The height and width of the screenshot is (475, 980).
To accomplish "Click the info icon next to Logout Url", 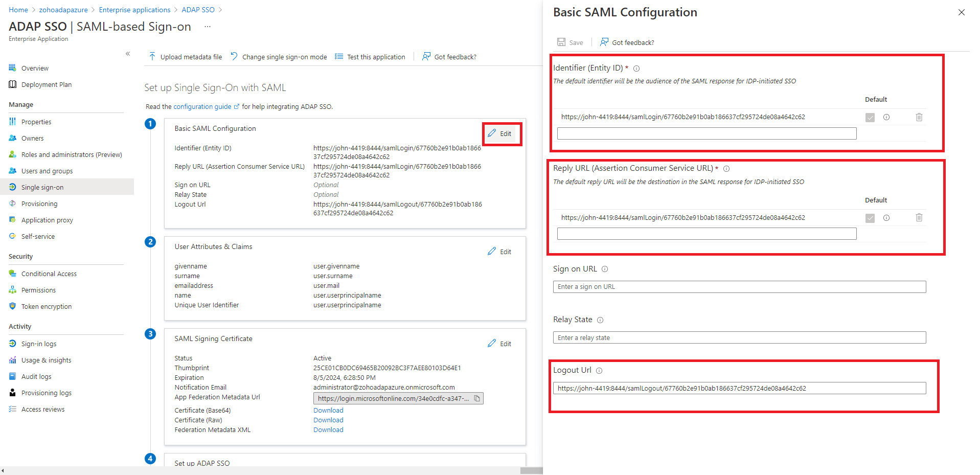I will click(599, 371).
